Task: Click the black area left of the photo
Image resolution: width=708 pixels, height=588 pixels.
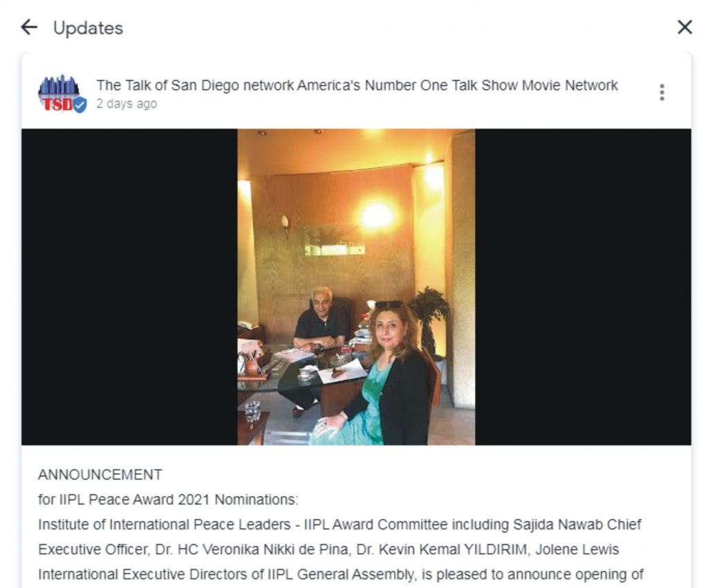Action: pos(129,287)
